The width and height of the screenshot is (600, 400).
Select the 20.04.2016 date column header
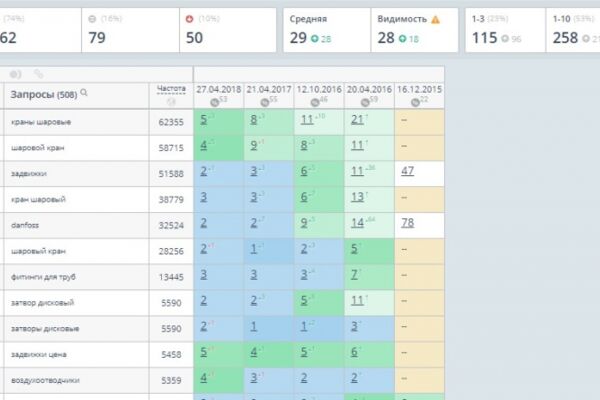pyautogui.click(x=369, y=89)
